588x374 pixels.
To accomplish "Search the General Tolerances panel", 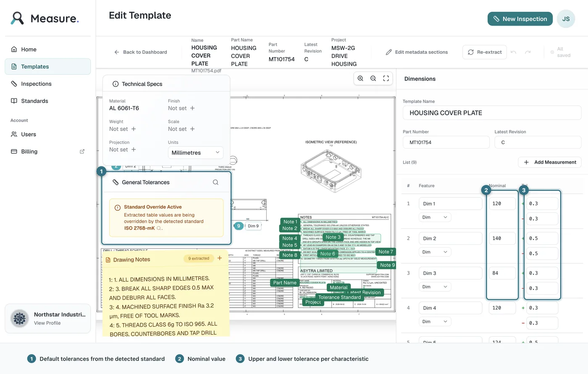I will pos(215,182).
